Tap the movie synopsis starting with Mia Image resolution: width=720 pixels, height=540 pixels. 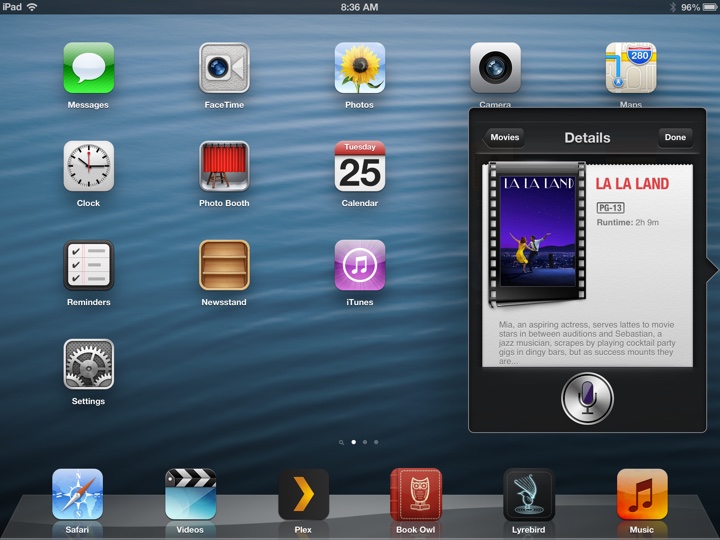tap(587, 343)
